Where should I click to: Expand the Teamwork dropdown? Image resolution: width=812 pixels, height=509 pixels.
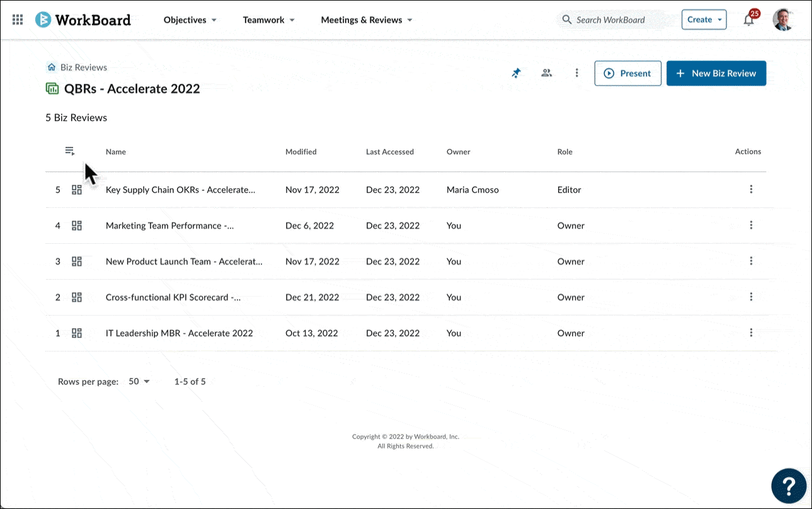click(x=269, y=20)
